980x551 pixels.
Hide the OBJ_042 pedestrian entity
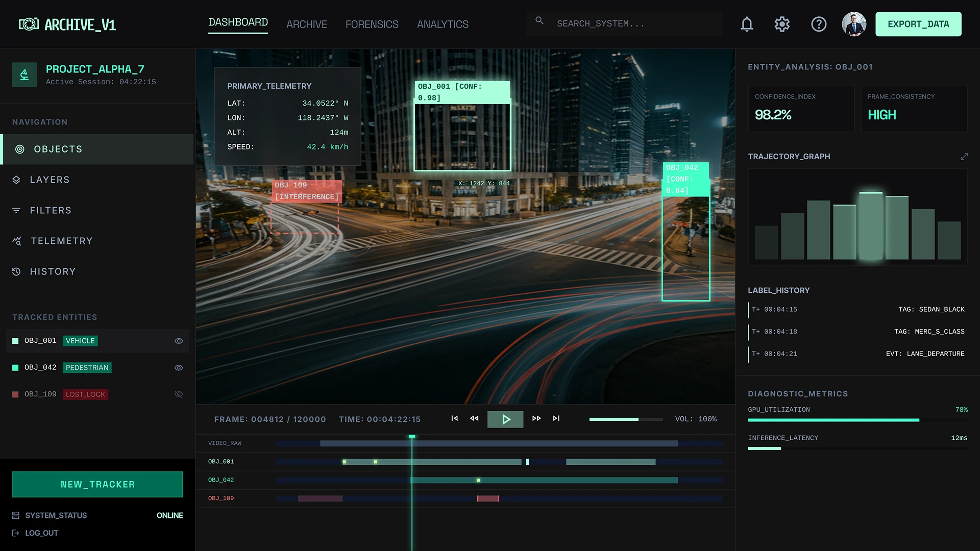(x=179, y=368)
